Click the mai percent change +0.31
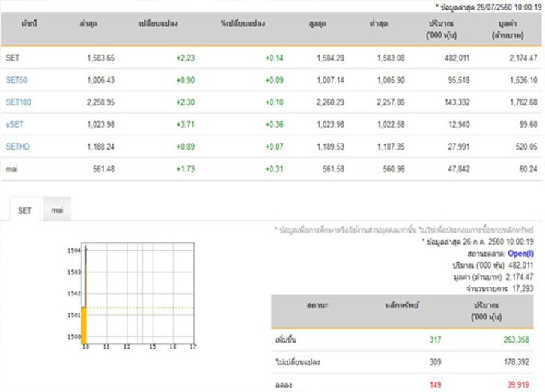The width and height of the screenshot is (545, 392). (274, 169)
